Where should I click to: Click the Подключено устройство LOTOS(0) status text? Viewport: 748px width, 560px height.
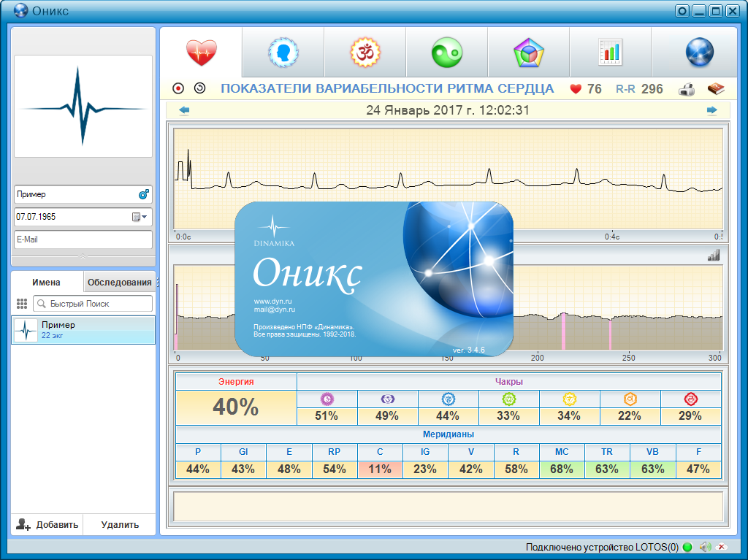click(x=602, y=547)
